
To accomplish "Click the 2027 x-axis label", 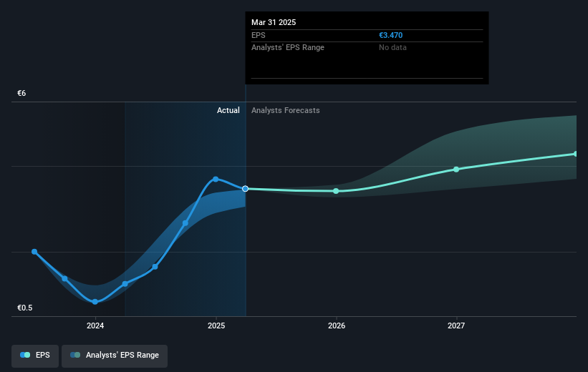I will pyautogui.click(x=456, y=325).
